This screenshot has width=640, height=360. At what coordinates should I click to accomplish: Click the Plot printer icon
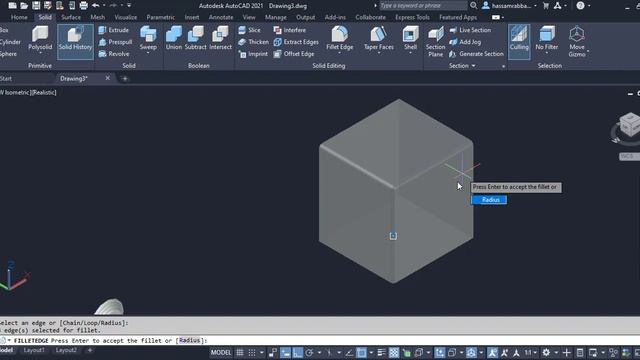pyautogui.click(x=84, y=6)
